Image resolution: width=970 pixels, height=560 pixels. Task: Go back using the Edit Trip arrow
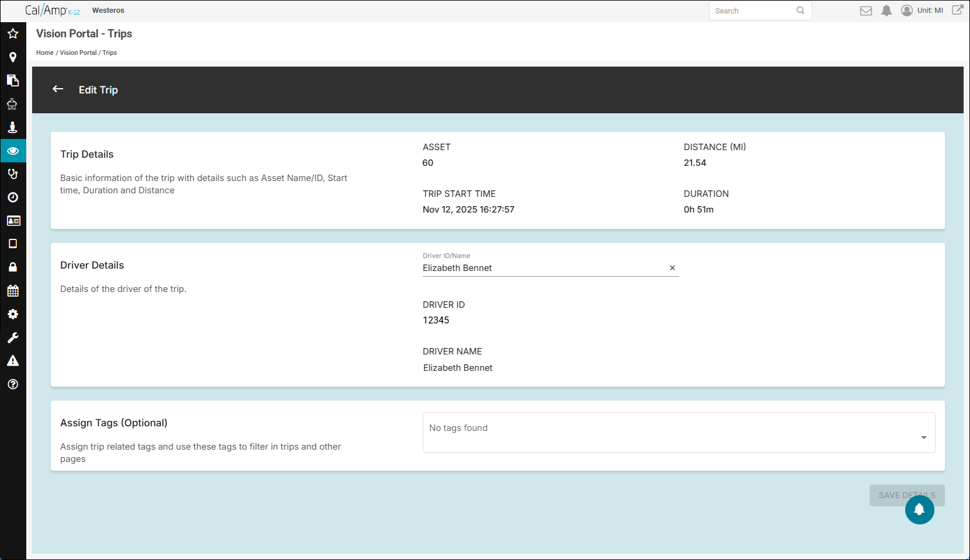58,89
